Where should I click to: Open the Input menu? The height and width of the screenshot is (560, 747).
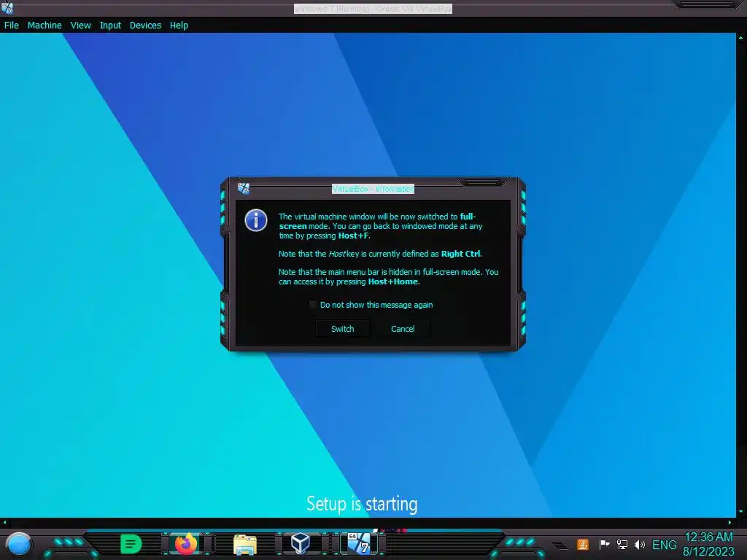coord(110,26)
